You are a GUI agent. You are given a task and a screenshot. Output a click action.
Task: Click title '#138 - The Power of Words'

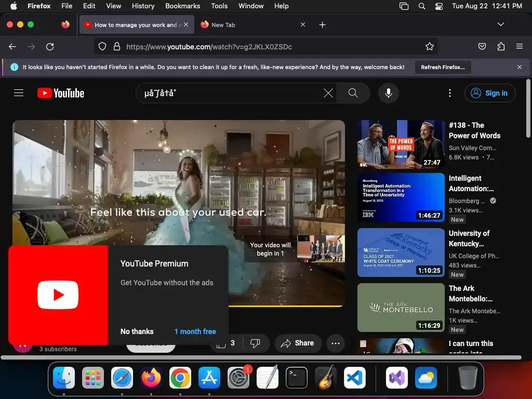click(x=474, y=130)
